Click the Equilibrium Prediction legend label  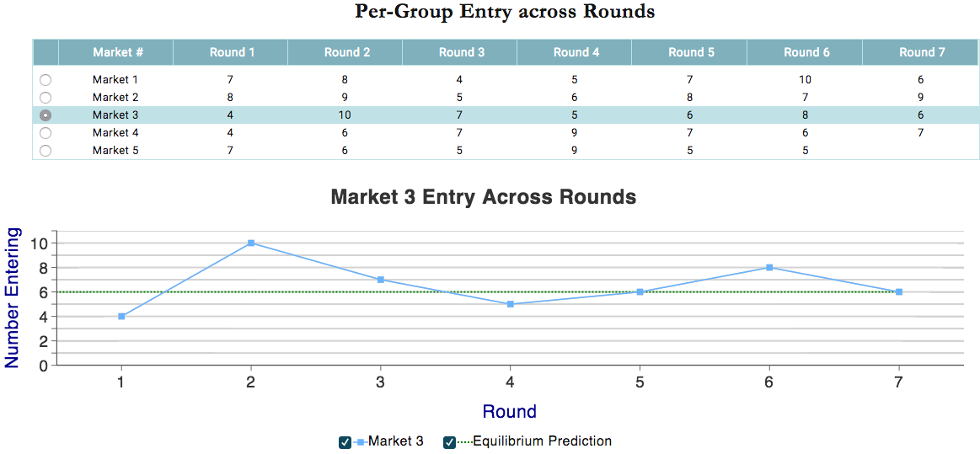coord(542,441)
